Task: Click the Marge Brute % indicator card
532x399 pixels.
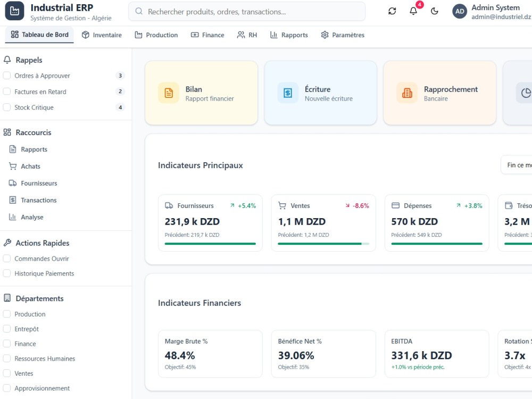Action: (210, 354)
